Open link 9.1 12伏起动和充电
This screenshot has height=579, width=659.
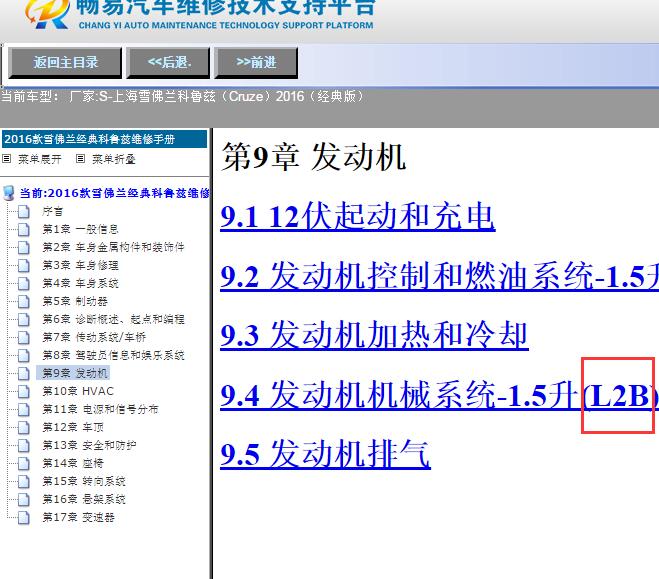pyautogui.click(x=358, y=216)
